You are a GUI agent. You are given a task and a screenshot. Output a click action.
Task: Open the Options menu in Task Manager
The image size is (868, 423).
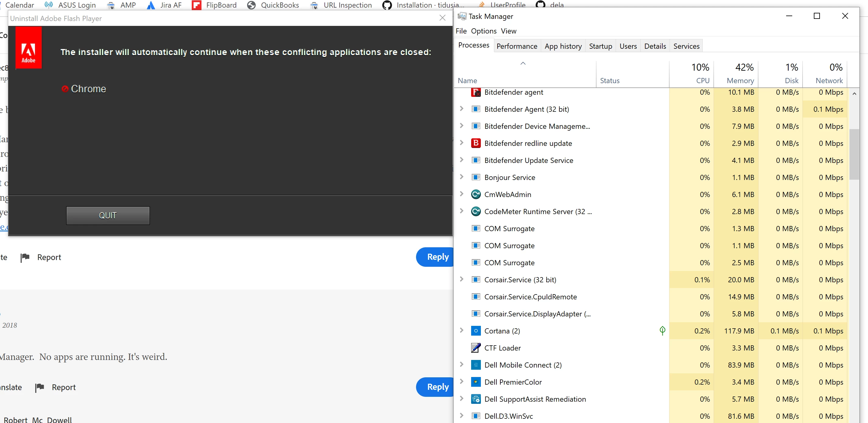(x=484, y=31)
